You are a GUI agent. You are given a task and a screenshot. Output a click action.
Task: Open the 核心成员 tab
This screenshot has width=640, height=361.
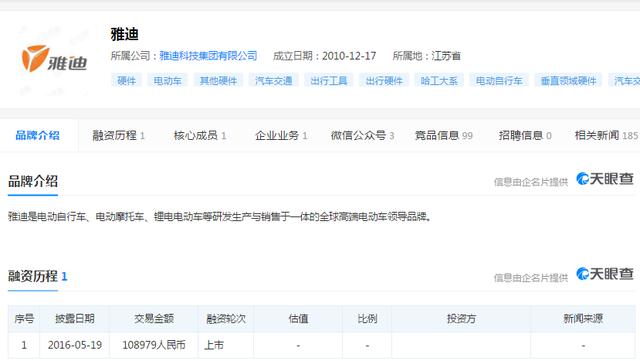(200, 135)
